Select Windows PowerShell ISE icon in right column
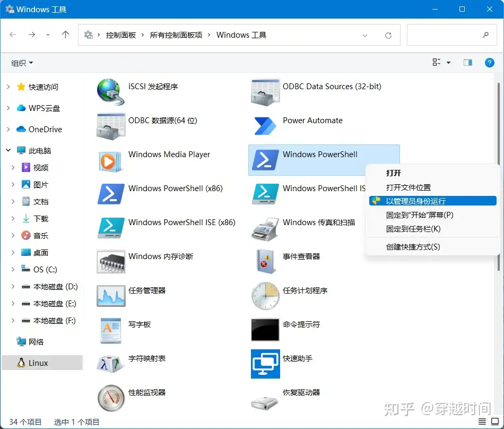This screenshot has width=504, height=429. pos(265,194)
